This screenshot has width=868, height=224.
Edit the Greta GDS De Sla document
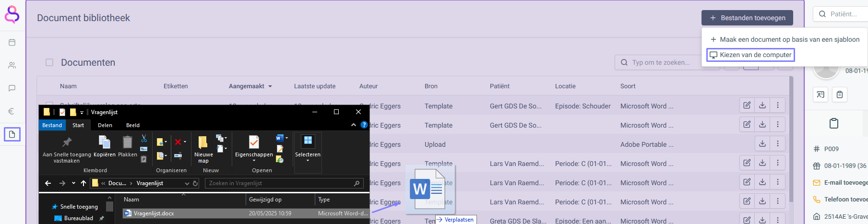click(x=747, y=220)
